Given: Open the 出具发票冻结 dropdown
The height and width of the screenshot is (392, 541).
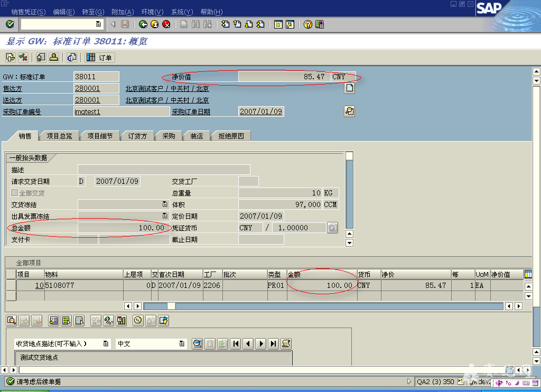Looking at the screenshot, I should (x=165, y=216).
